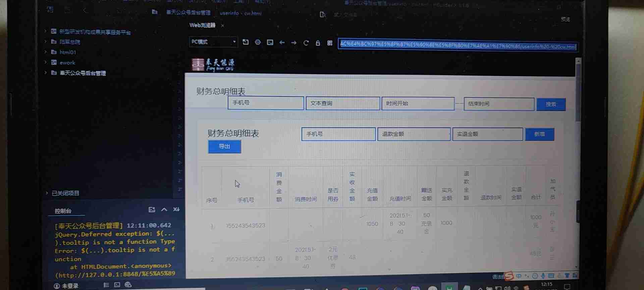Image resolution: width=644 pixels, height=290 pixels.
Task: Click the lock icon in browser toolbar
Action: [x=318, y=43]
